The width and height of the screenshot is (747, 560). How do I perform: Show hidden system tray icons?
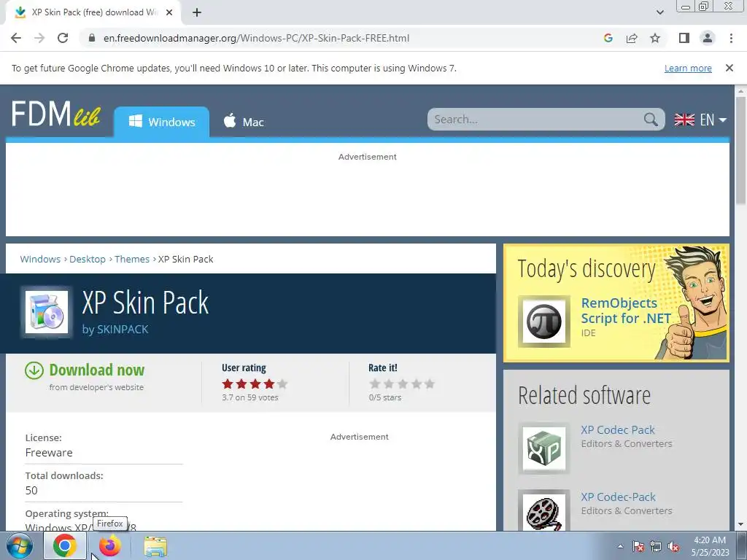coord(620,546)
